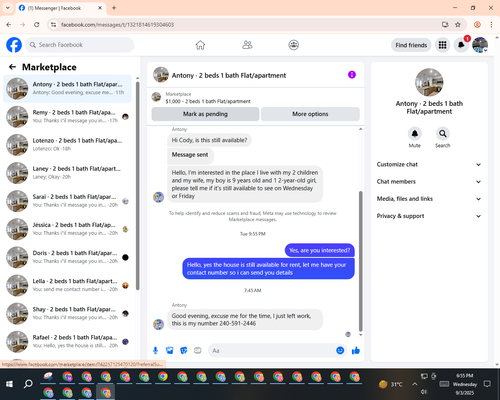The width and height of the screenshot is (500, 400).
Task: Open Sarai conversation in the list
Action: (x=67, y=201)
